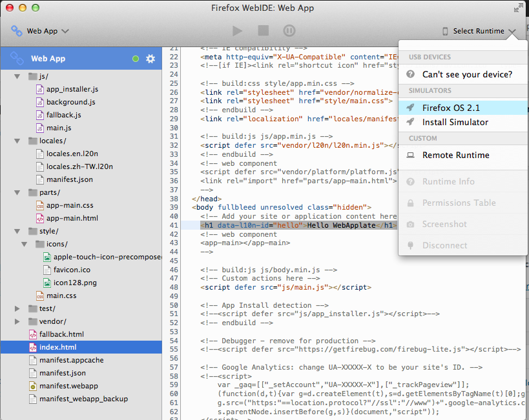Expand the vendor/ folder
Viewport: 529px width, 420px height.
(x=17, y=321)
